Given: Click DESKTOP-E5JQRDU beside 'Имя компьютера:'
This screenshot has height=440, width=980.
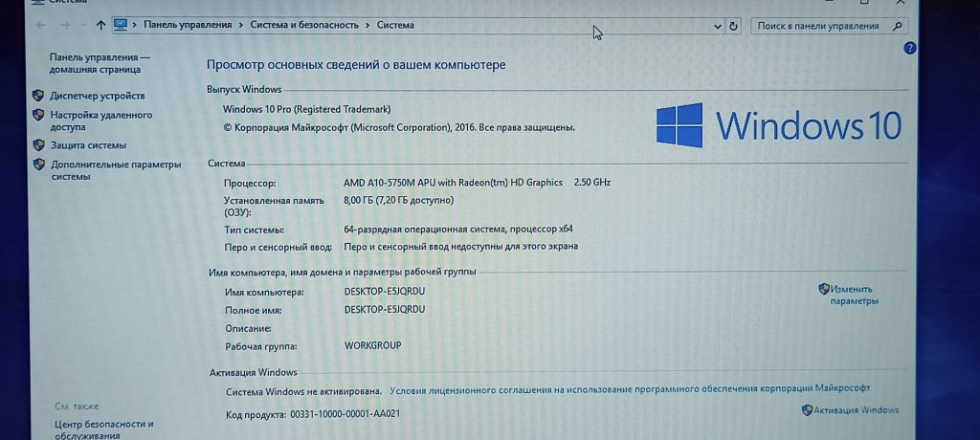Looking at the screenshot, I should [x=385, y=291].
